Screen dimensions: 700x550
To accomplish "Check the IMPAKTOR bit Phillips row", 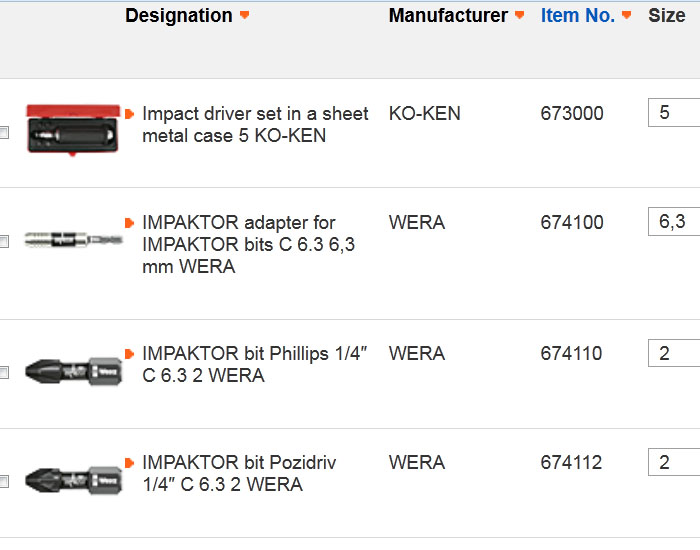I will pos(4,372).
